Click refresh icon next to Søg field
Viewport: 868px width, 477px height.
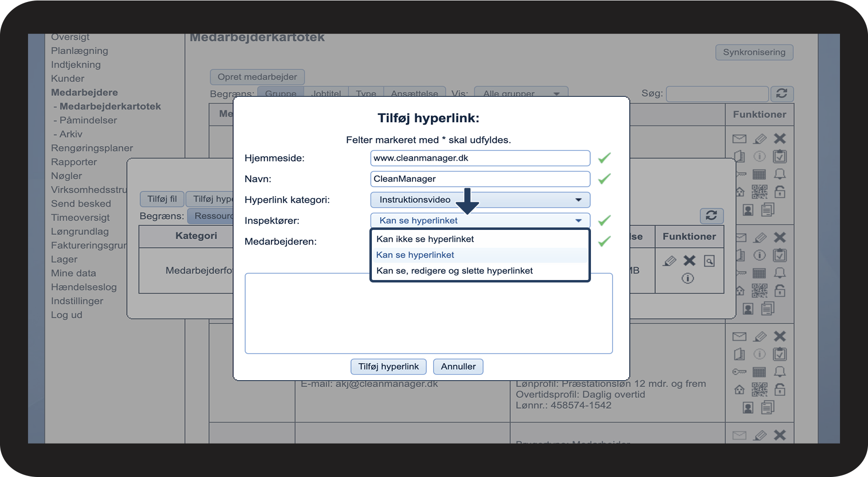point(782,93)
